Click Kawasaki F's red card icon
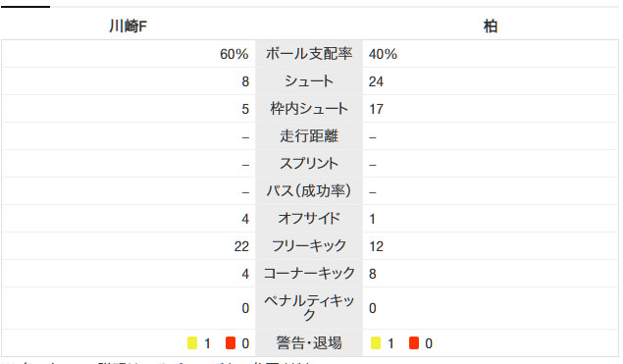This screenshot has height=364, width=623. [x=231, y=343]
